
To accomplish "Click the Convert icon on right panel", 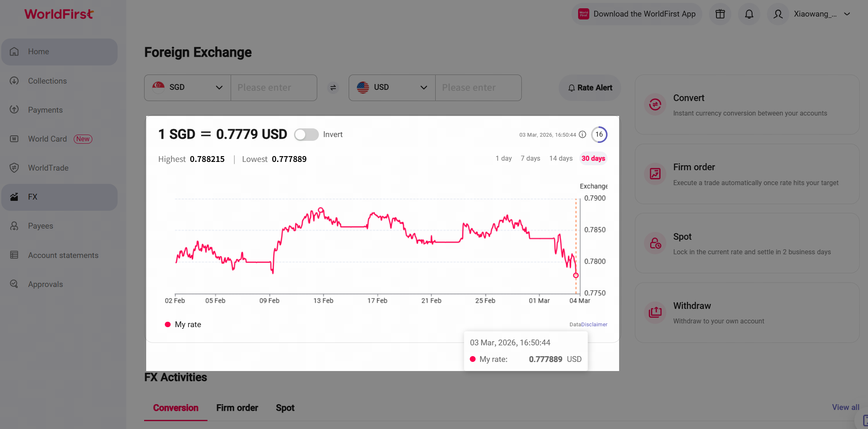I will click(x=655, y=104).
